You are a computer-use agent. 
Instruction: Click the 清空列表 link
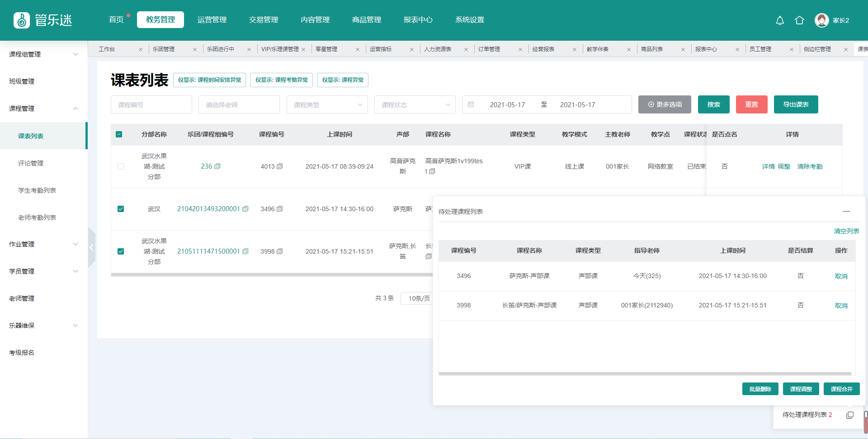point(846,231)
